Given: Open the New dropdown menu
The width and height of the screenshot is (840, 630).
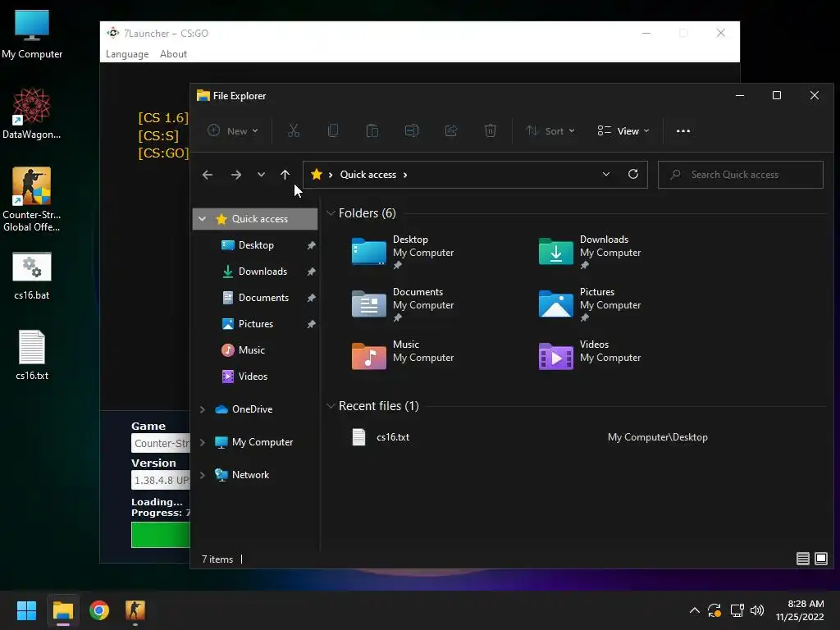Looking at the screenshot, I should [x=233, y=130].
